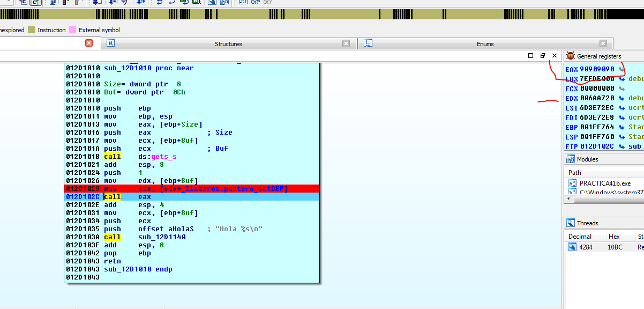Click the Hex column header in Threads
Image resolution: width=644 pixels, height=309 pixels.
point(614,237)
